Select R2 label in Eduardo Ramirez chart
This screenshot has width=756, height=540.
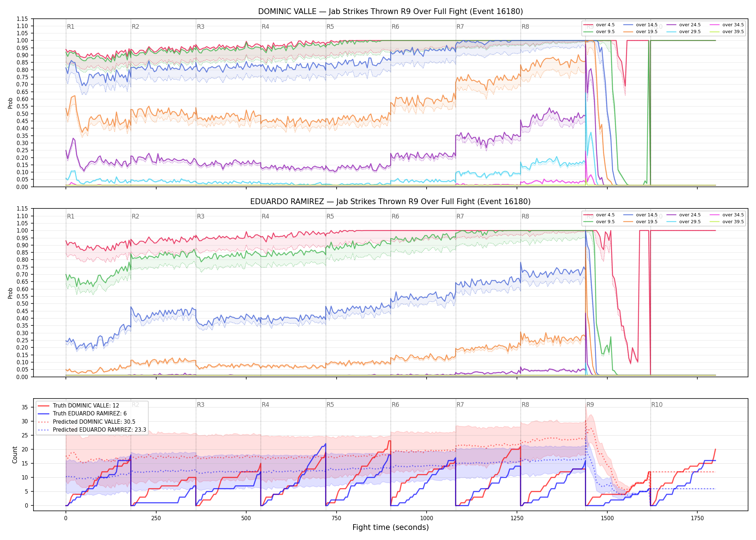click(135, 216)
